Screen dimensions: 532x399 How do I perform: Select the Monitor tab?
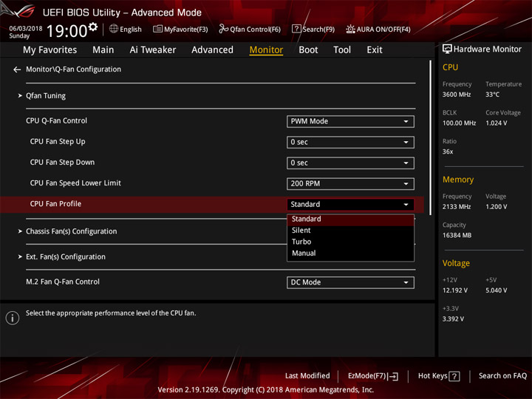click(x=266, y=50)
